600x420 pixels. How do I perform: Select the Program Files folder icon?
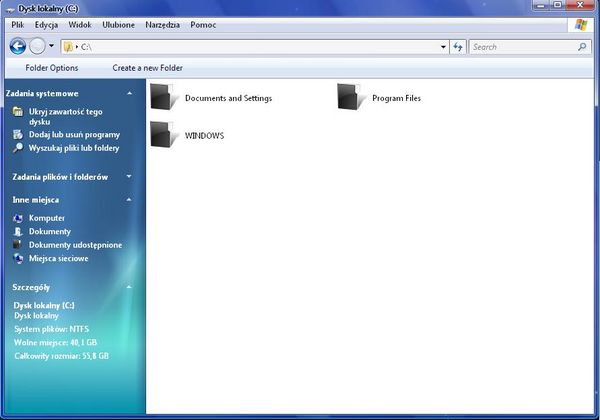click(351, 97)
